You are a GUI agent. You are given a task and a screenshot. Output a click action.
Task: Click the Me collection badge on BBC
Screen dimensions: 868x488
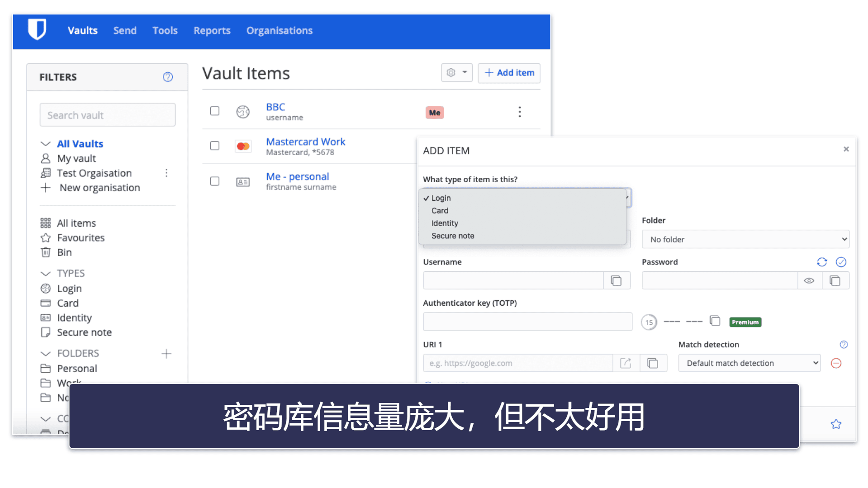coord(435,113)
